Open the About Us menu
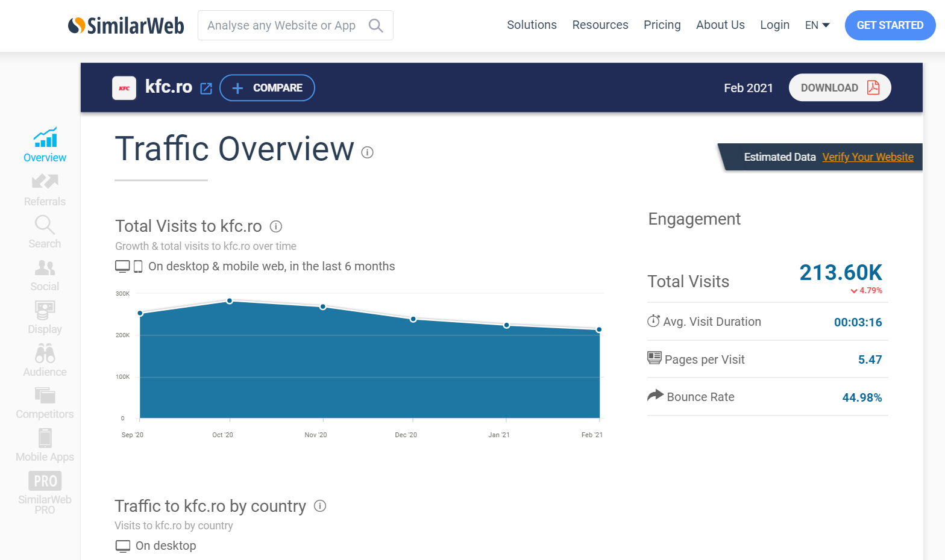This screenshot has width=945, height=560. [x=720, y=25]
